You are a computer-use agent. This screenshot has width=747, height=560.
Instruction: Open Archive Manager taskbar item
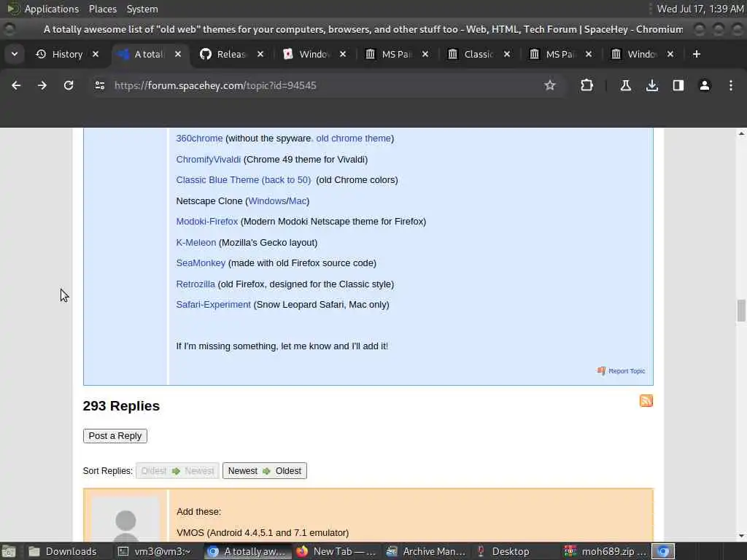tap(426, 551)
